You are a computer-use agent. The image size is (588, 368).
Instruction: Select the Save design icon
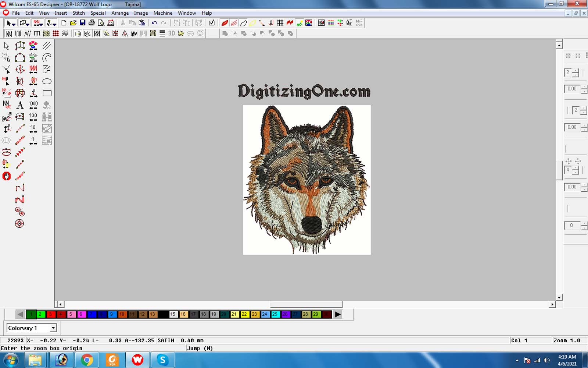pyautogui.click(x=82, y=23)
